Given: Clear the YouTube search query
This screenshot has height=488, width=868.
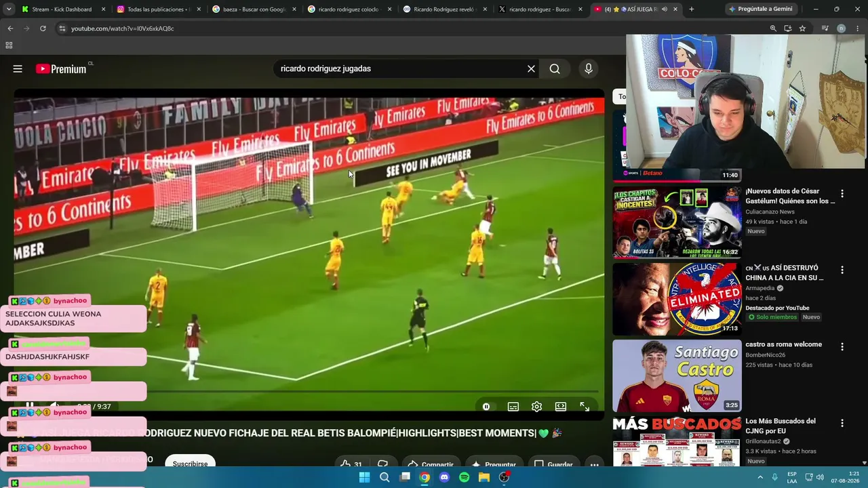Looking at the screenshot, I should pyautogui.click(x=531, y=68).
